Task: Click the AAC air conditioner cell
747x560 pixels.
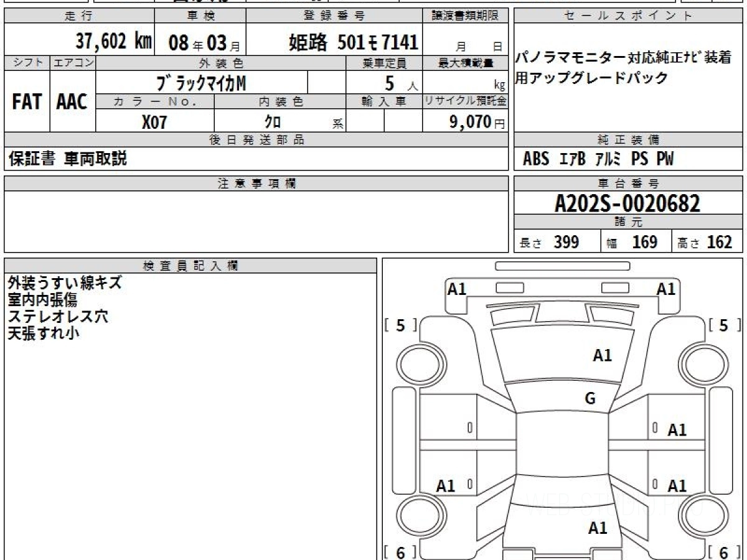Action: [x=72, y=103]
